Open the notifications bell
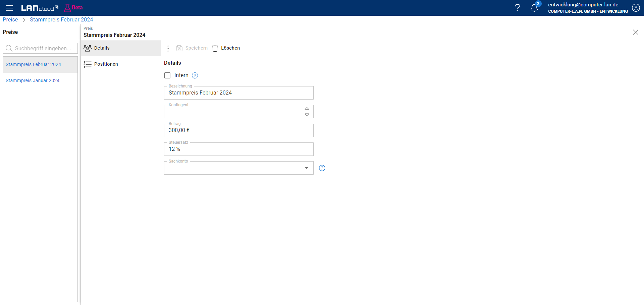Screen dimensions: 644x305 pyautogui.click(x=534, y=8)
